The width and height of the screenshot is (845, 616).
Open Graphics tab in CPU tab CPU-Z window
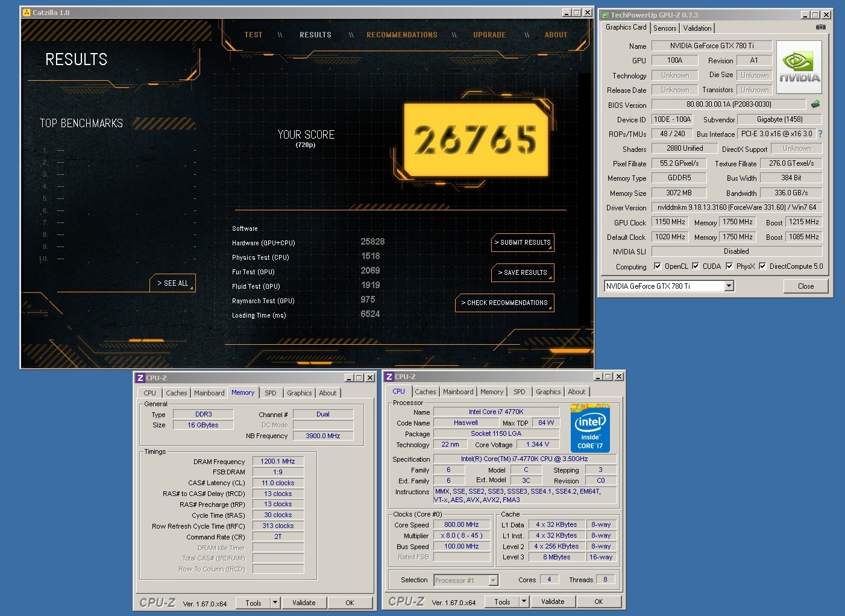click(x=548, y=392)
